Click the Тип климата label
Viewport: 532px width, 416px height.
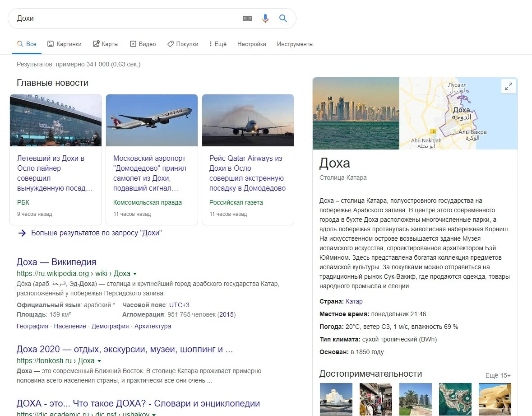pyautogui.click(x=340, y=339)
